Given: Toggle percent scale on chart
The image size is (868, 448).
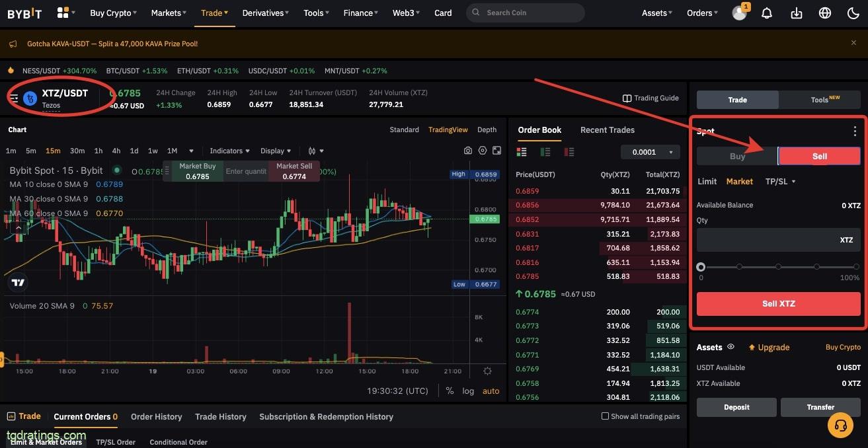Looking at the screenshot, I should pyautogui.click(x=450, y=391).
